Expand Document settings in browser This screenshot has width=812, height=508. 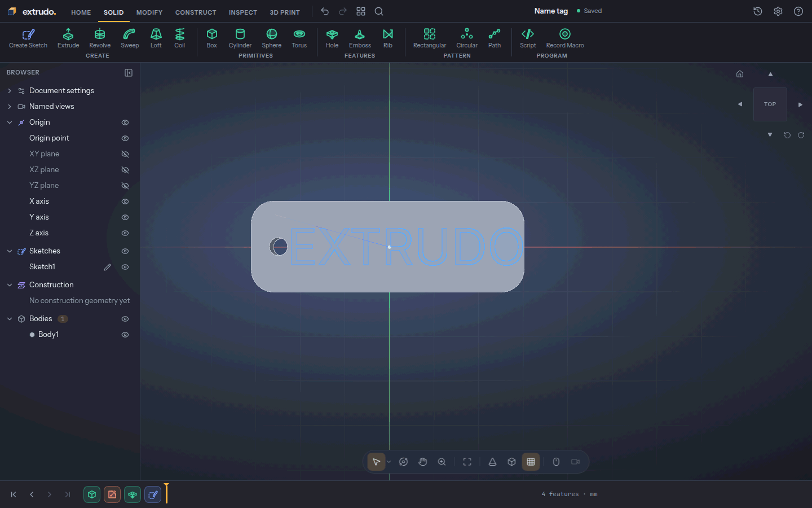click(10, 91)
